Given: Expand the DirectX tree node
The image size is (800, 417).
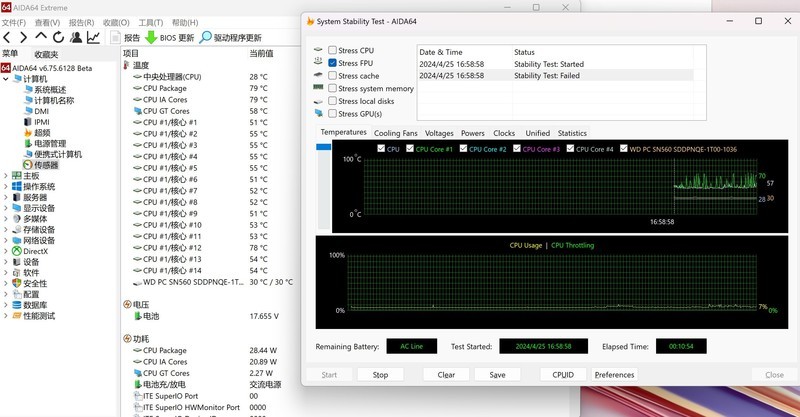Looking at the screenshot, I should tap(6, 251).
